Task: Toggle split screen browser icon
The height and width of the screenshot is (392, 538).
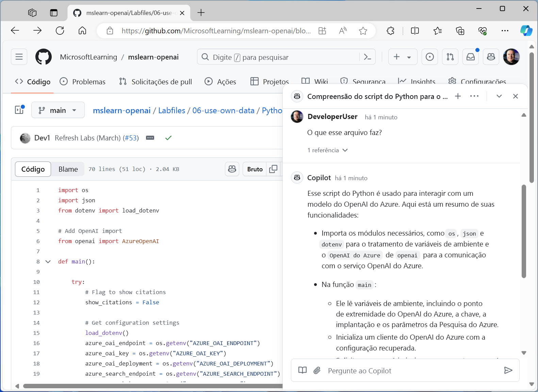Action: click(x=415, y=31)
